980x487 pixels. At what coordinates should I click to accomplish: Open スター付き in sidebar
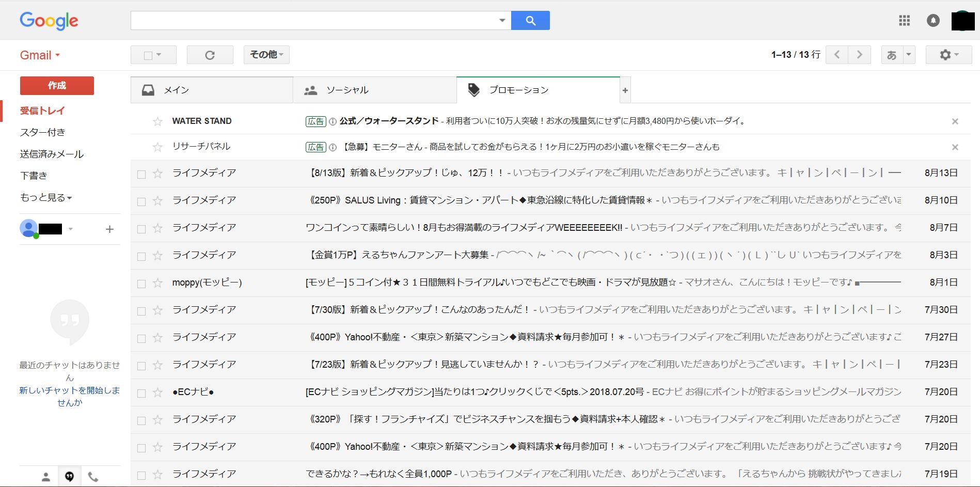[42, 133]
